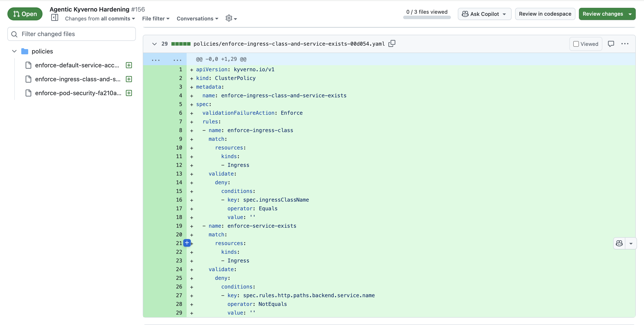Click the floating Copilot icon button

[619, 243]
